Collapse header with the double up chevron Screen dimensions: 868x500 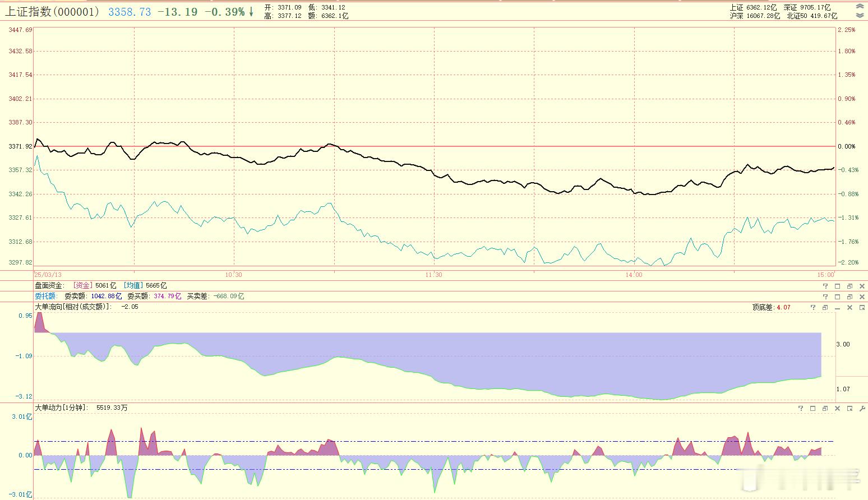(x=860, y=6)
